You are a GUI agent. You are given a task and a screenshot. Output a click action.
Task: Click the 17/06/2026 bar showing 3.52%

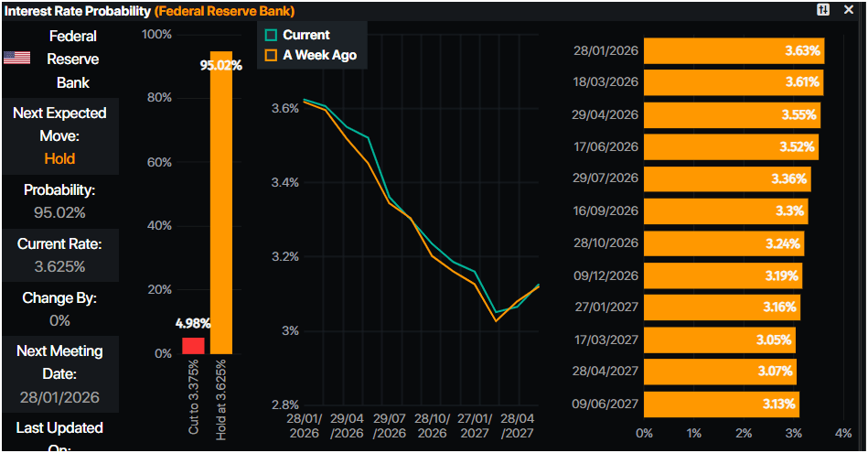pyautogui.click(x=730, y=147)
